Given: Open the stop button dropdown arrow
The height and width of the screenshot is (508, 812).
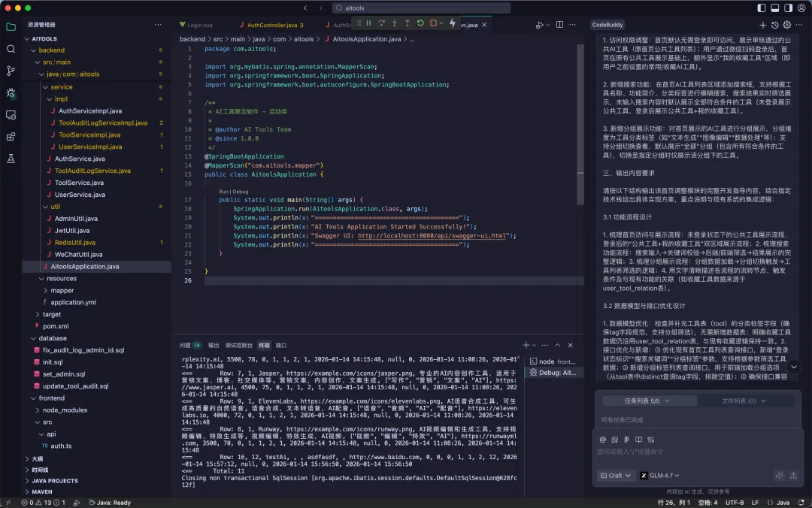Looking at the screenshot, I should tap(441, 23).
